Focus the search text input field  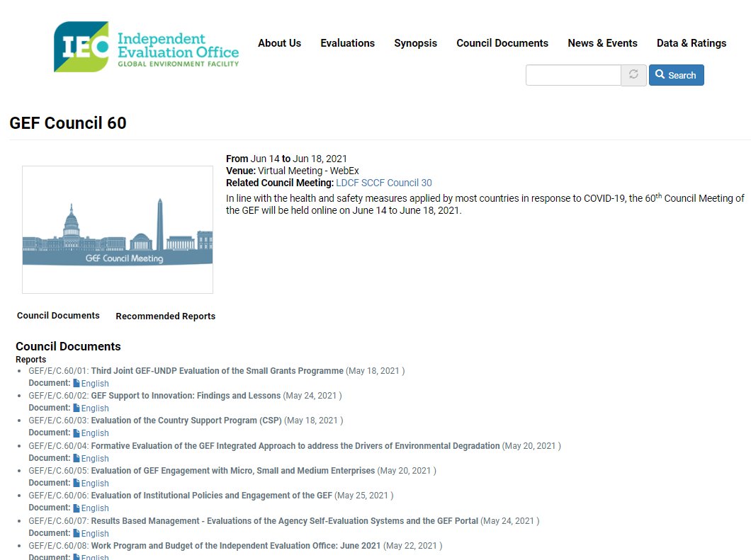[573, 75]
